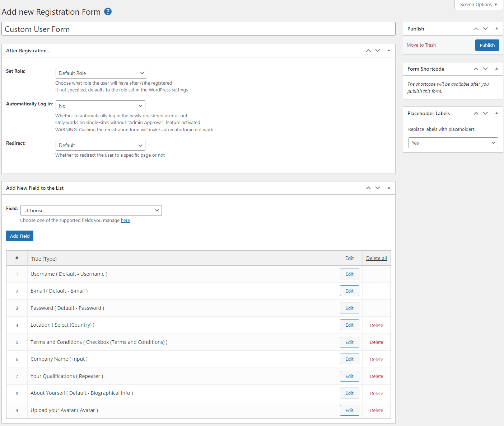Screen dimensions: 504x426
Task: Move Add New Field panel up
Action: pos(368,188)
